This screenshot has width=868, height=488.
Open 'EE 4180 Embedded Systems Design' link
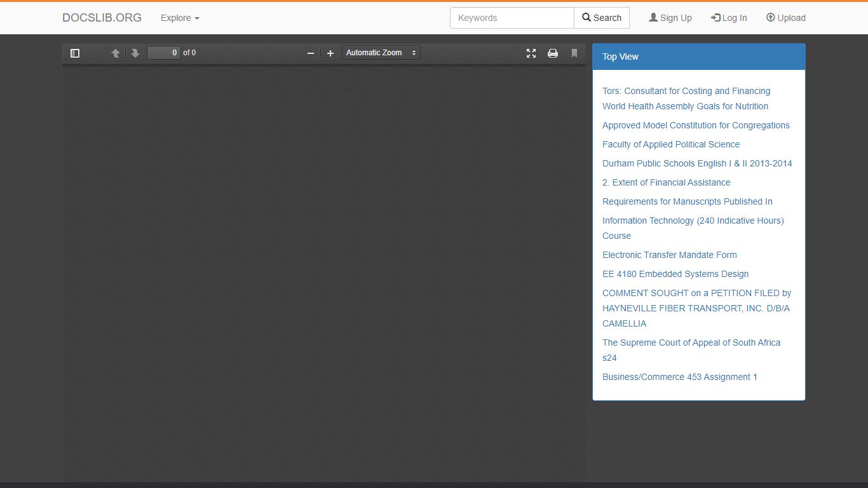pos(675,274)
